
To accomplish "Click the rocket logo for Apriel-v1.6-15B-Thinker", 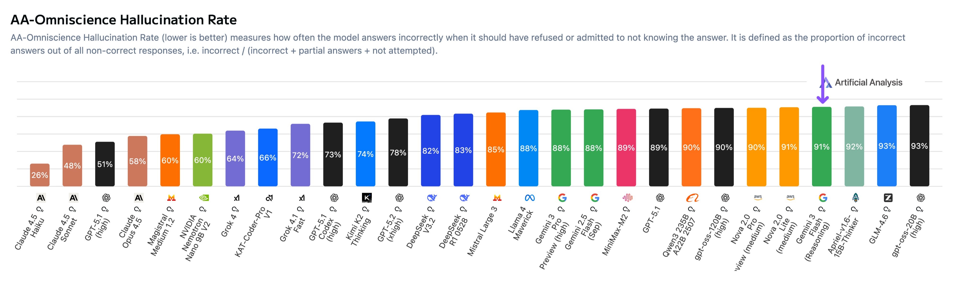I will pos(855,198).
